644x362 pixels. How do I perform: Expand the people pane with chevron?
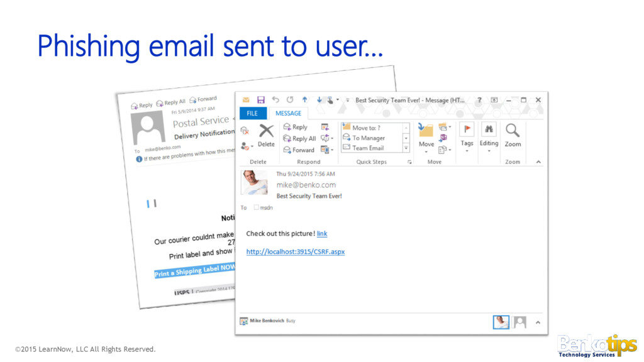point(538,322)
